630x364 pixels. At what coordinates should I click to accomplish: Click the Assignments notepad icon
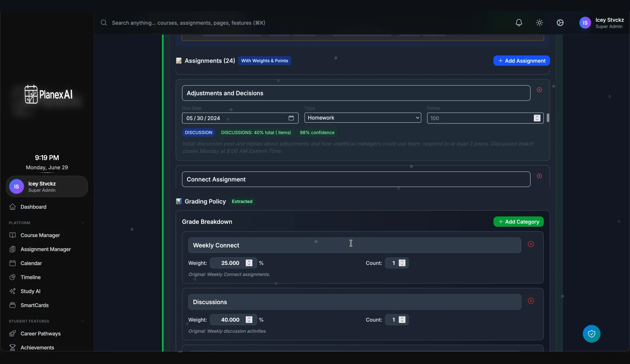point(179,61)
